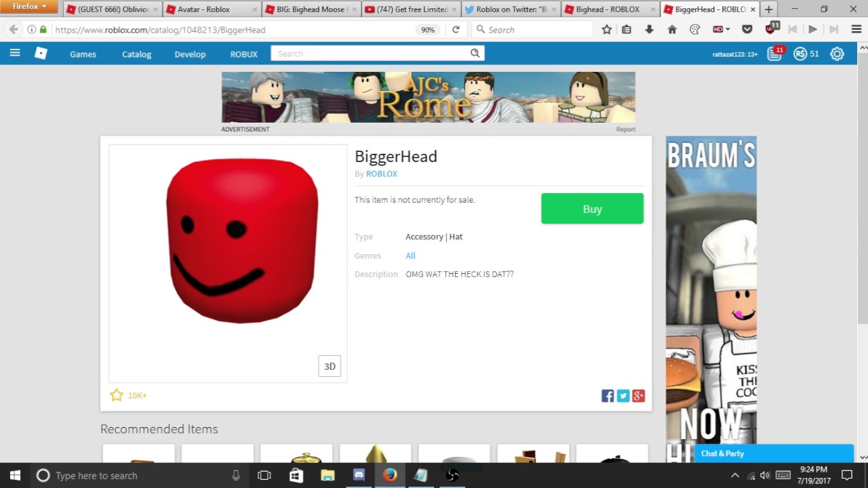Show hidden system tray icons

coord(734,475)
